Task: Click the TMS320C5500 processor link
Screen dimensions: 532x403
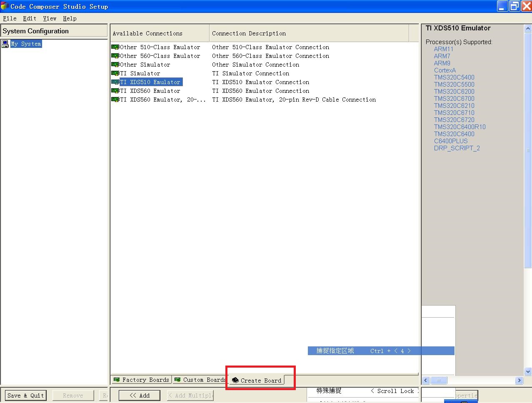Action: click(x=454, y=85)
